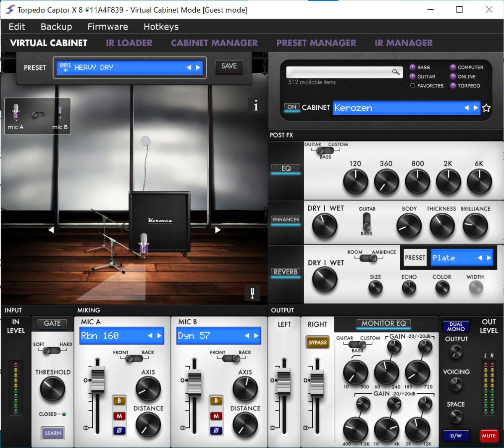
Task: Click the Mic A B button
Action: pos(119,401)
